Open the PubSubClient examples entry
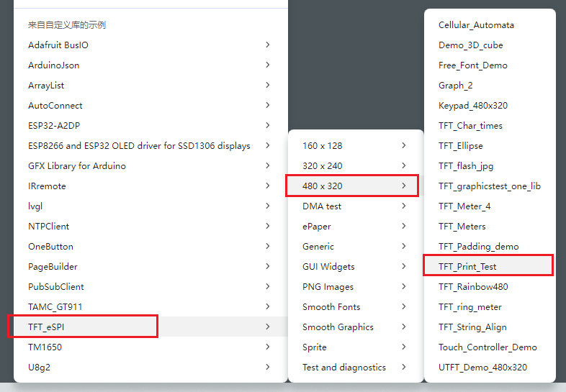566x392 pixels. point(151,287)
